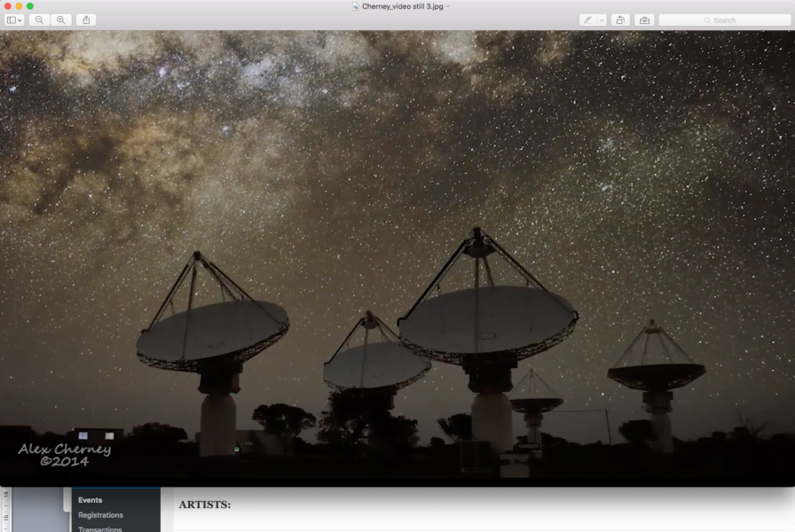The height and width of the screenshot is (532, 795).
Task: Open the Share menu in toolbar
Action: click(x=86, y=20)
